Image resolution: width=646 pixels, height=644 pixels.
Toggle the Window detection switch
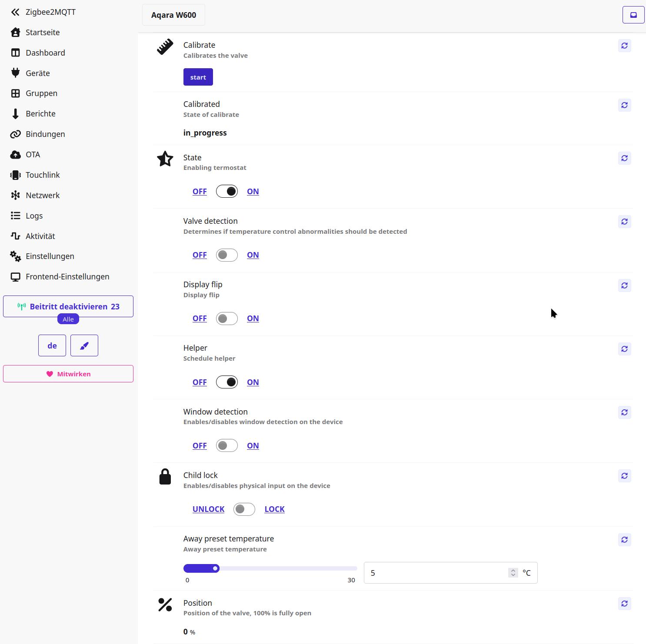(x=226, y=445)
